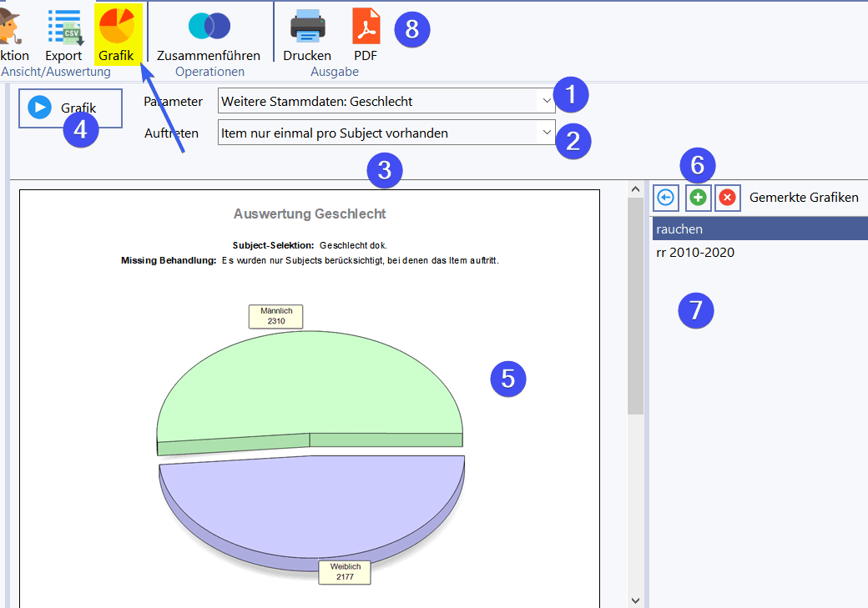868x608 pixels.
Task: Click the blue back arrow above the saved charts list
Action: click(x=665, y=198)
